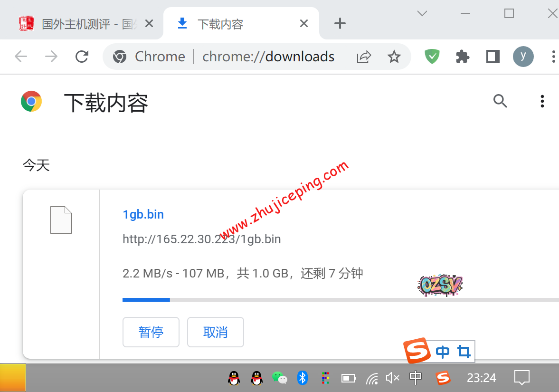This screenshot has height=392, width=559.
Task: Open the 1gb.bin file link
Action: 143,214
